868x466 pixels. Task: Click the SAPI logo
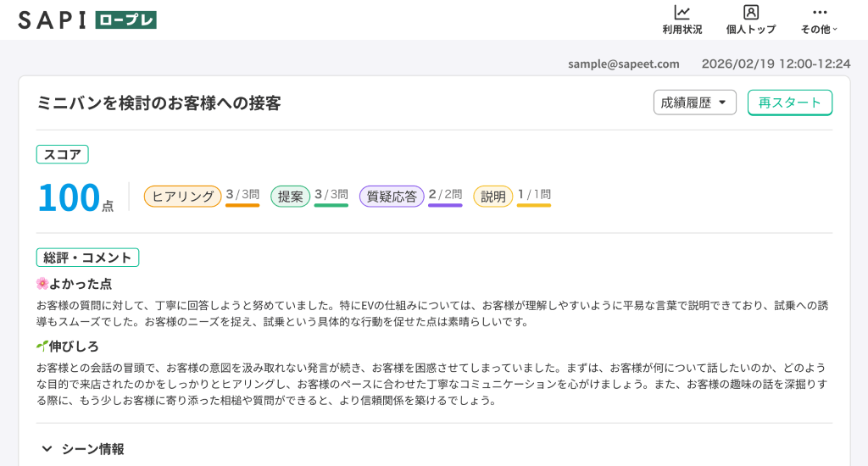(x=52, y=20)
